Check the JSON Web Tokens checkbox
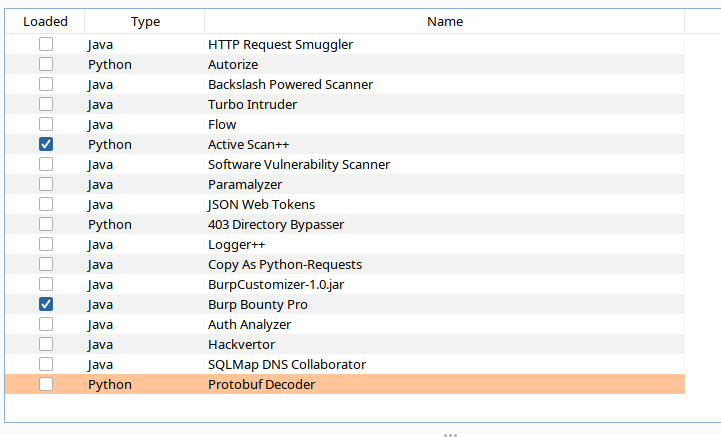The width and height of the screenshot is (721, 437). pos(46,204)
